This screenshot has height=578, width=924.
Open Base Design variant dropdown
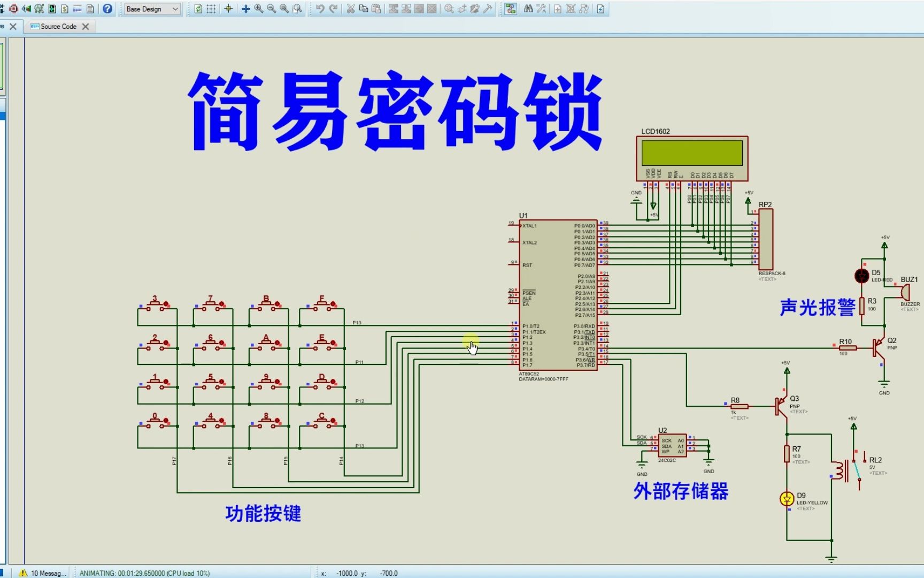[152, 9]
